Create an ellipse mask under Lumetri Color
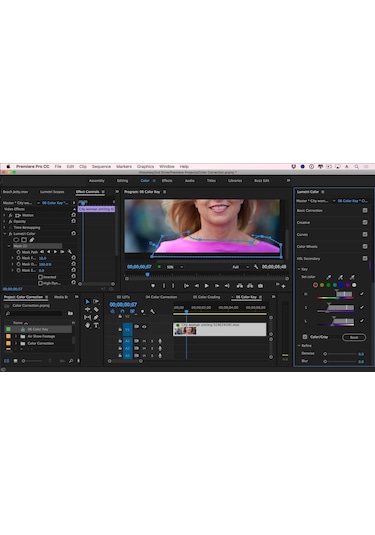Image resolution: width=375 pixels, height=535 pixels. [16, 240]
